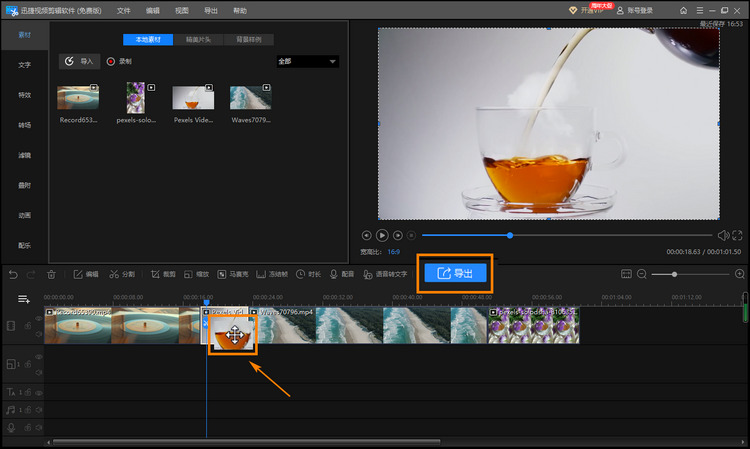Screen dimensions: 750x449
Task: Select the Waves70796.mp4 timeline clip
Action: point(368,325)
